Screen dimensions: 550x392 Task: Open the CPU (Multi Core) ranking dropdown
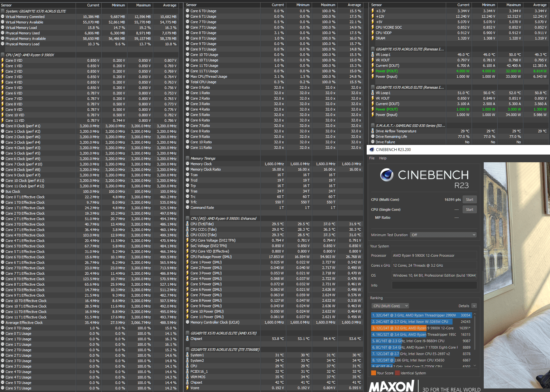tap(390, 306)
